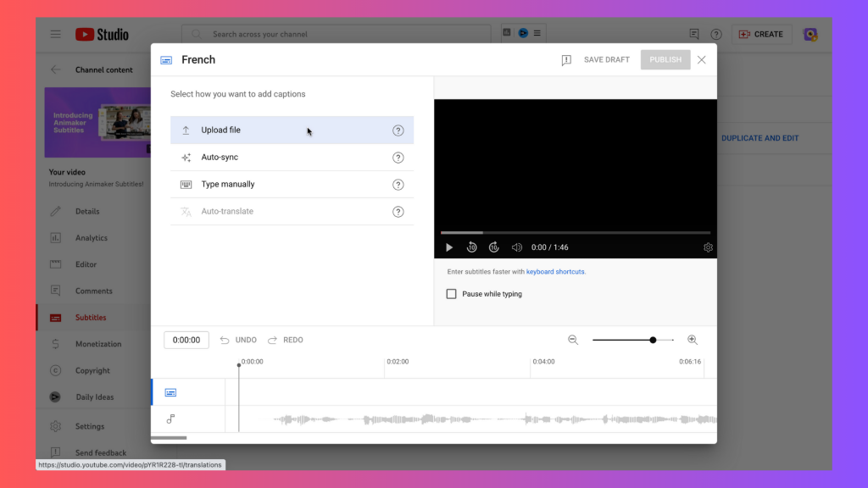Click the send feedback icon beside SAVE DRAFT

click(x=565, y=60)
